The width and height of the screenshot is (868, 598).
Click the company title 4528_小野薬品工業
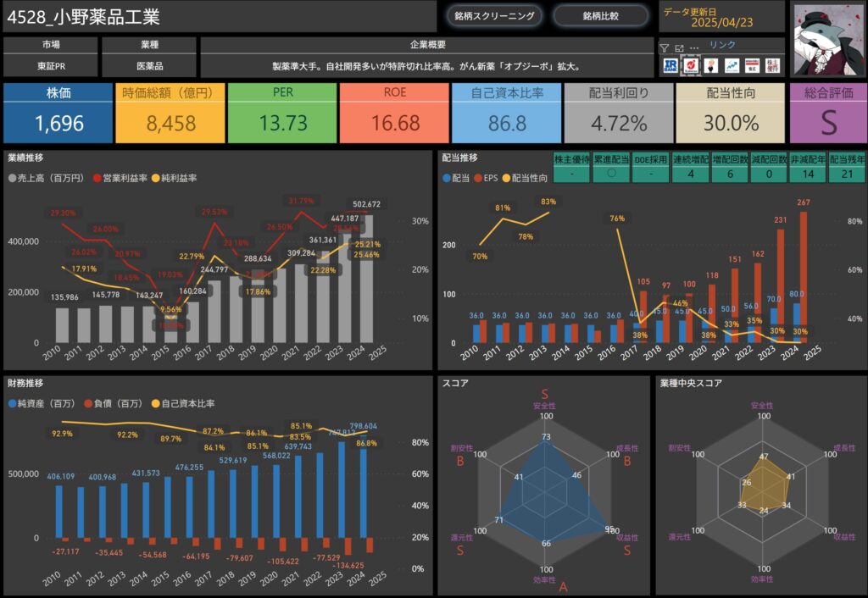tap(84, 17)
